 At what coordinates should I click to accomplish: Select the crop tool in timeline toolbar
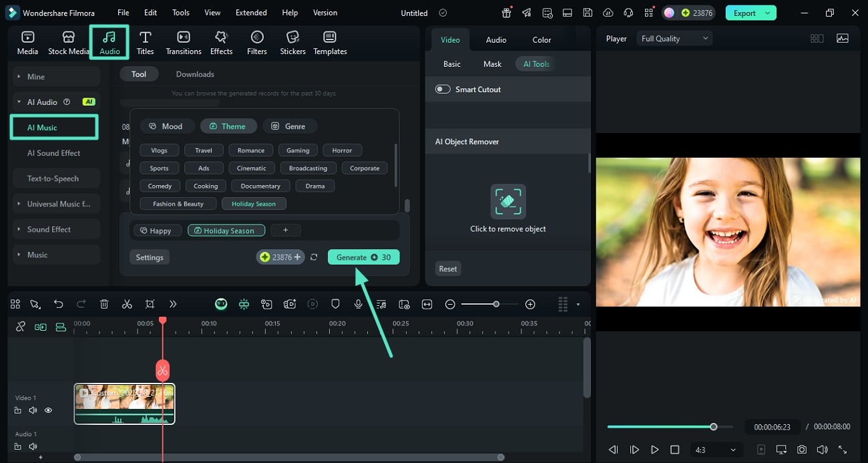click(x=150, y=304)
